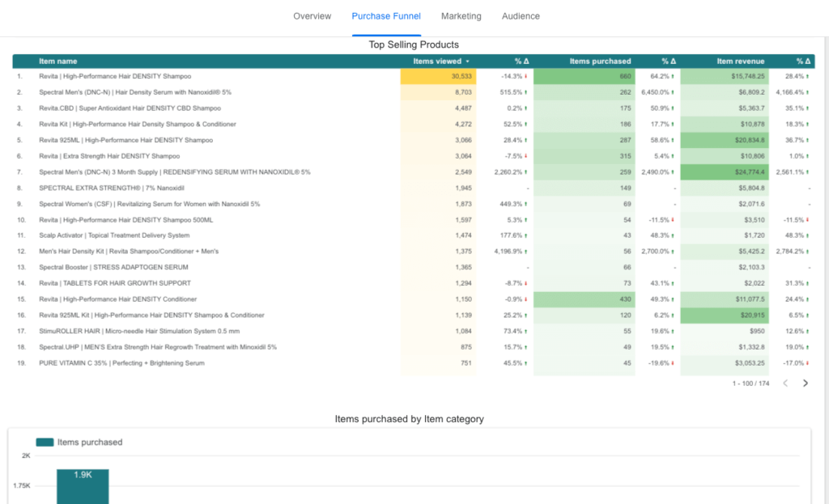The width and height of the screenshot is (829, 504).
Task: Click the Item revenue column header
Action: (x=740, y=61)
